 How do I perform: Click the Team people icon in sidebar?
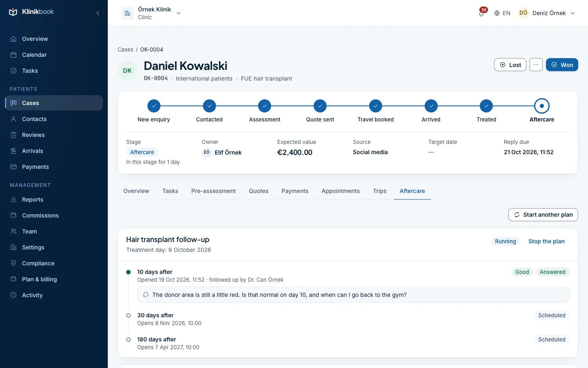click(x=13, y=231)
